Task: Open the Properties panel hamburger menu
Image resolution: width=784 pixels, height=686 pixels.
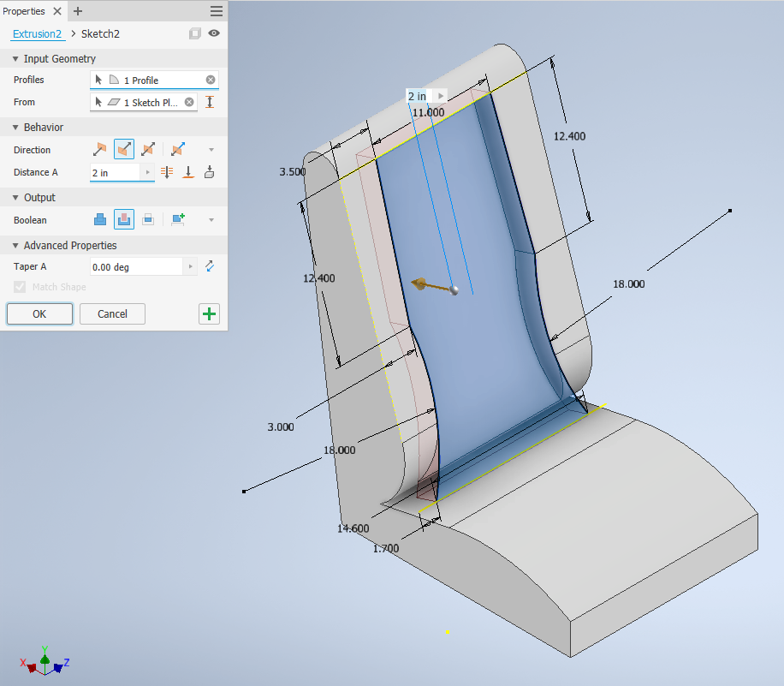Action: tap(217, 11)
